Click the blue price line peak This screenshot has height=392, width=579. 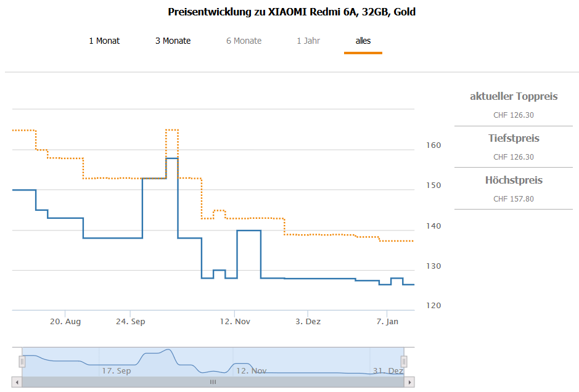[172, 158]
